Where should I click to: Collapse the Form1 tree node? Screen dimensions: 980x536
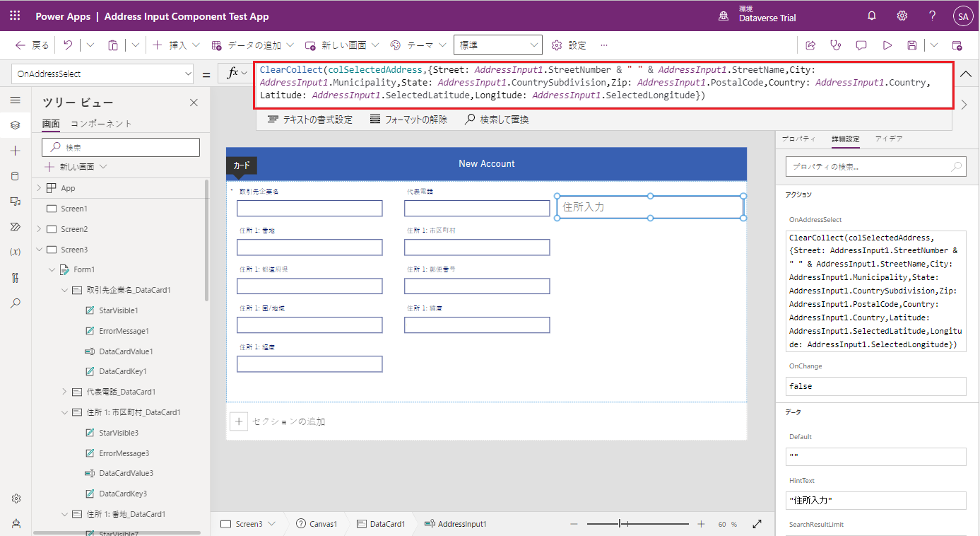[52, 269]
